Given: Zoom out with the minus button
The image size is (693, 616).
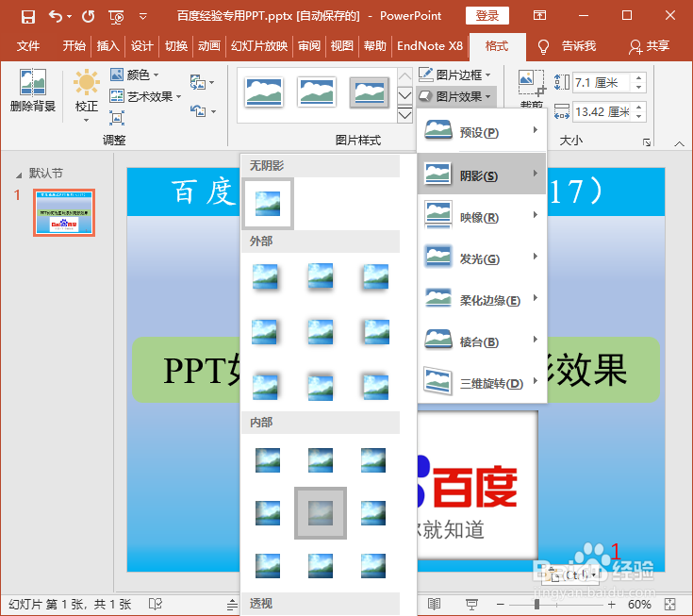Looking at the screenshot, I should pos(501,604).
